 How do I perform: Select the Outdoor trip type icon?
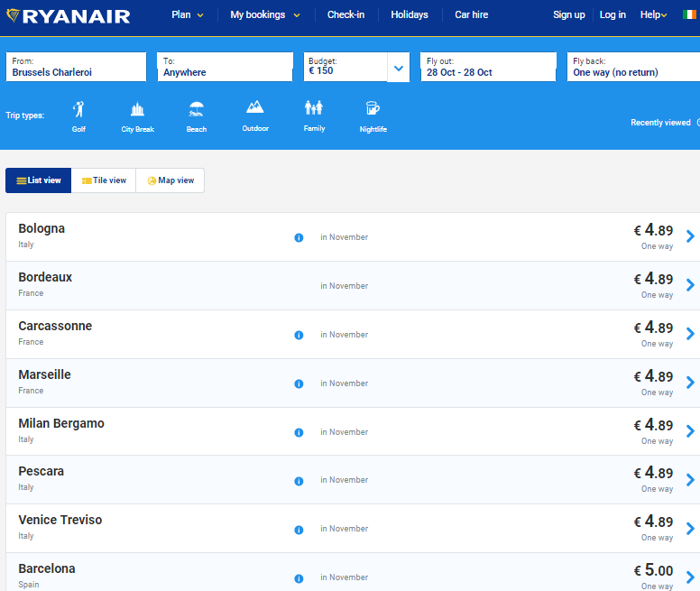[255, 107]
